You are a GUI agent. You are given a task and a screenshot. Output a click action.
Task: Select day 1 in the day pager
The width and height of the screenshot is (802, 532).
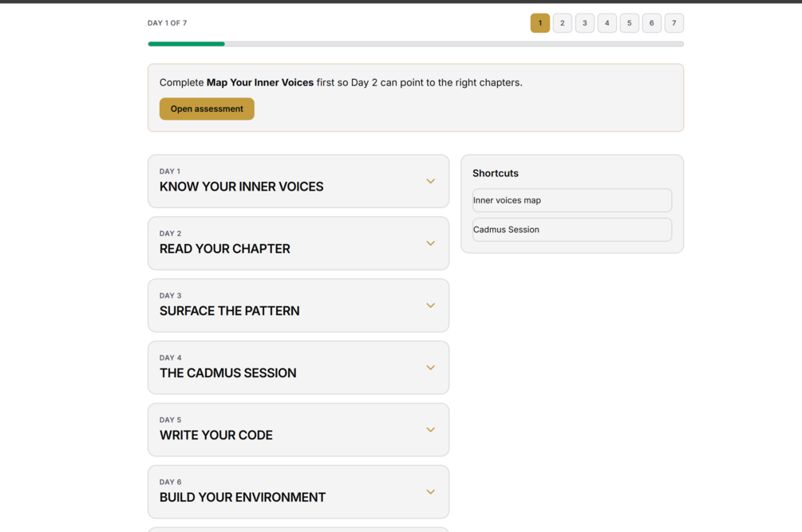[x=540, y=23]
